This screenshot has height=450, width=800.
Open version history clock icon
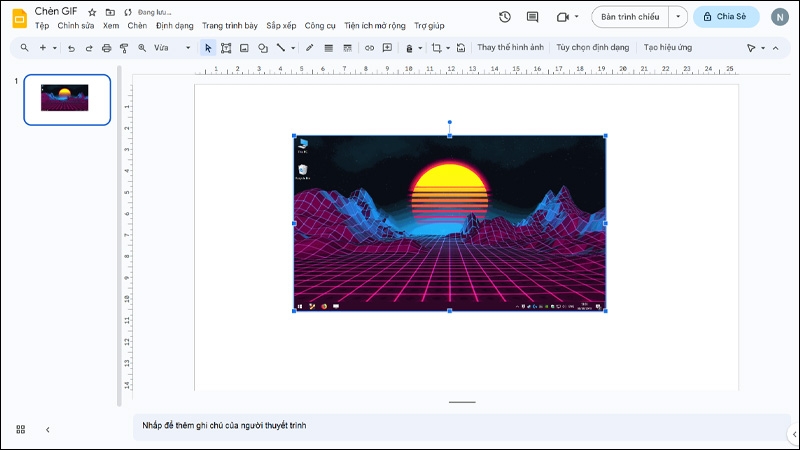click(x=505, y=17)
